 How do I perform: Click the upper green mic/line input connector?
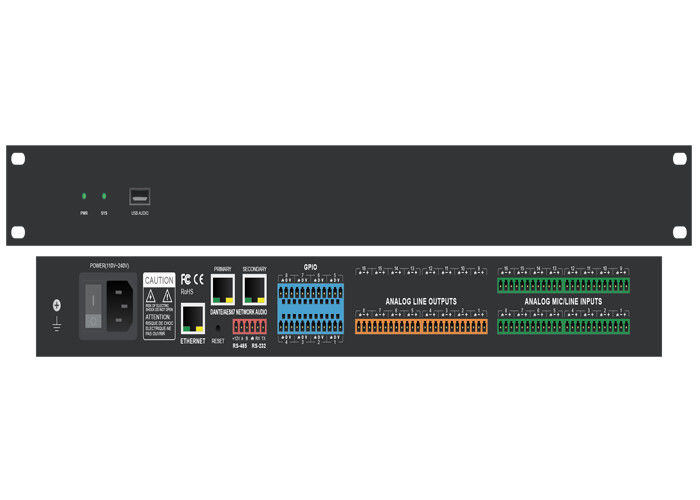coord(564,286)
